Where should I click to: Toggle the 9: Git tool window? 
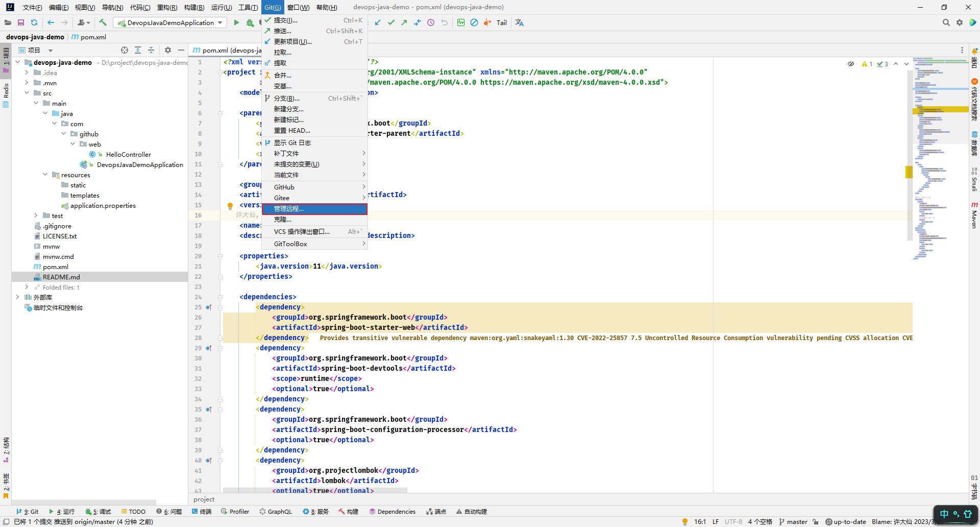click(28, 511)
